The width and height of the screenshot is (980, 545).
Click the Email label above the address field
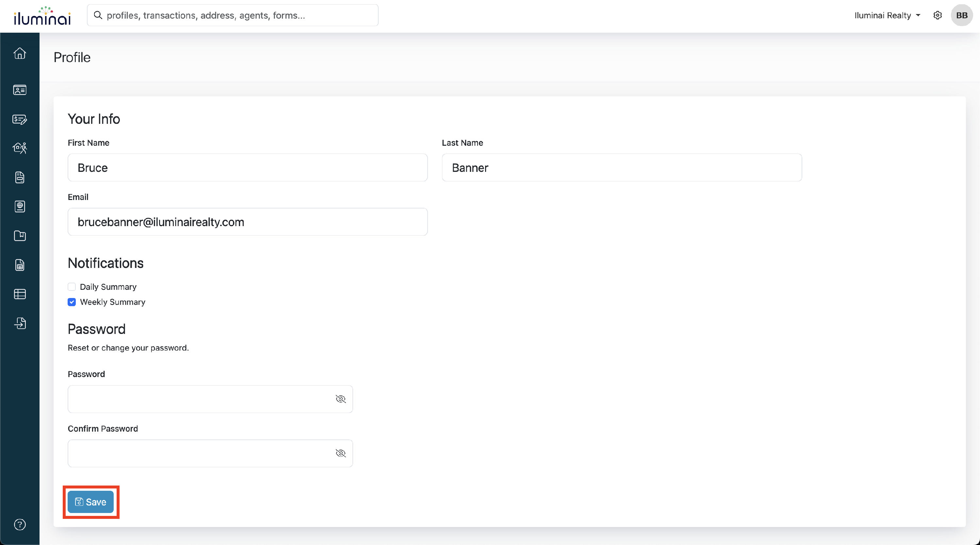pos(78,197)
